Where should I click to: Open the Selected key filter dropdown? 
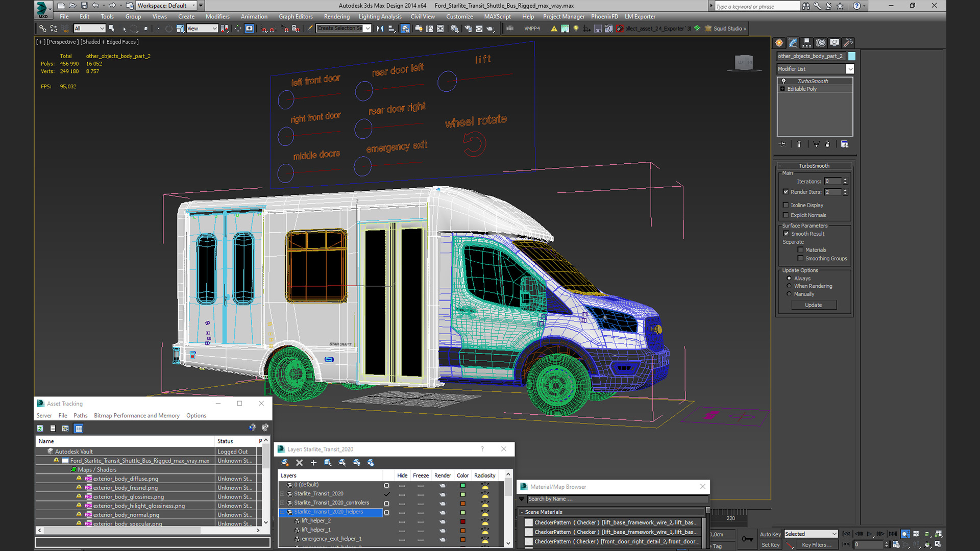point(811,534)
